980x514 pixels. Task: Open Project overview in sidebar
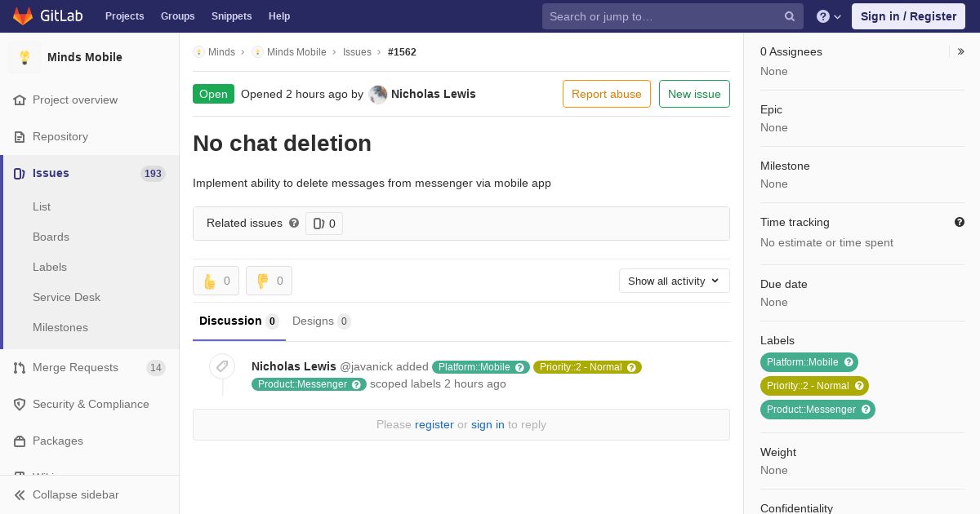pos(75,100)
